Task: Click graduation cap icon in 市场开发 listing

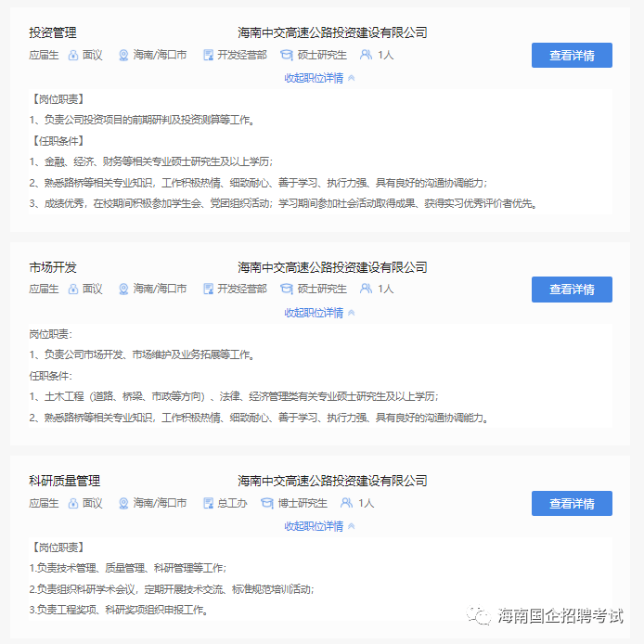Action: 287,290
